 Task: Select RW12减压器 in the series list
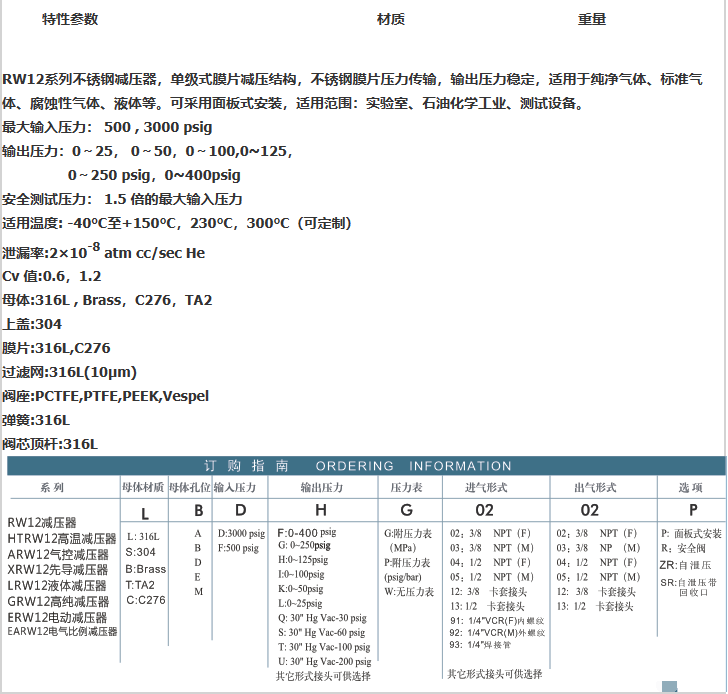coord(42,523)
